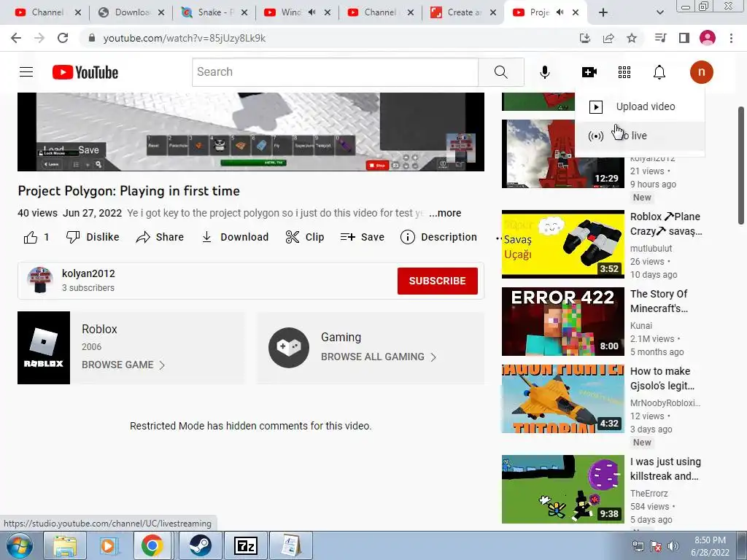Click the page vertical scrollbar

(741, 166)
